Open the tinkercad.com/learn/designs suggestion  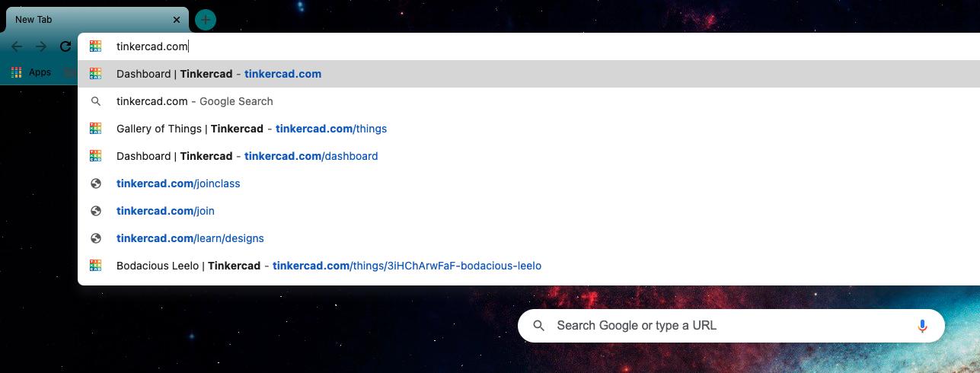point(528,238)
